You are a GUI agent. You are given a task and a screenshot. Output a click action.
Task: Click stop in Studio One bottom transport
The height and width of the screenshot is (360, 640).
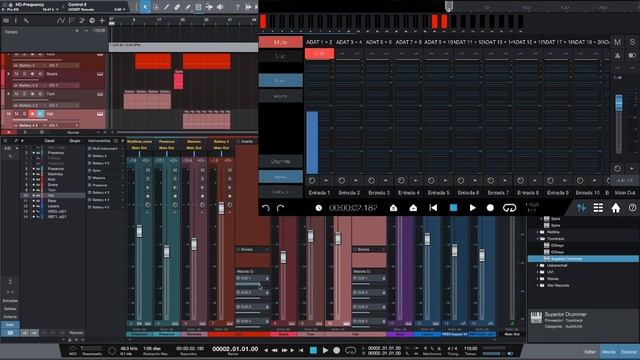(x=313, y=350)
